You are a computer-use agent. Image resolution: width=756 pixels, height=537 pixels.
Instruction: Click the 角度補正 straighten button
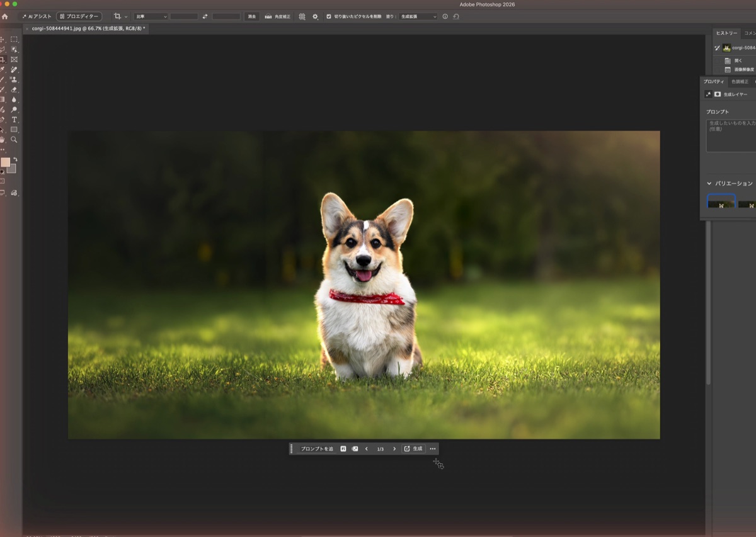tap(278, 16)
